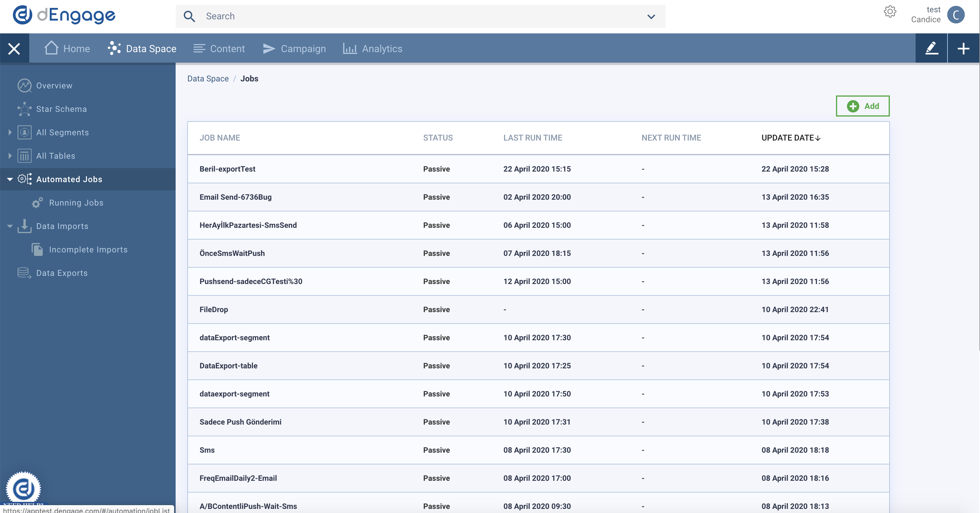Open Running Jobs gears icon
Viewport: 980px width, 513px height.
point(37,202)
